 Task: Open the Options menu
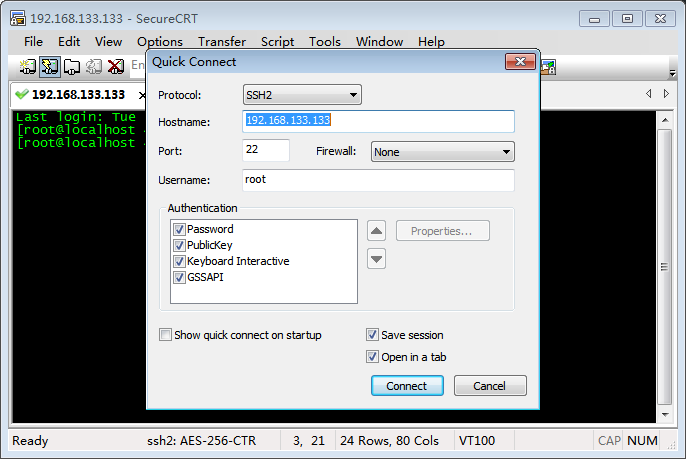point(160,42)
